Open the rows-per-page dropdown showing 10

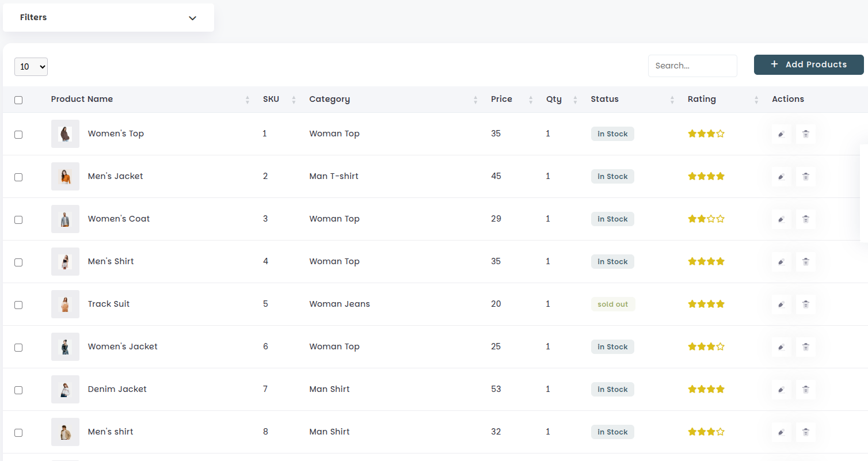[x=31, y=66]
